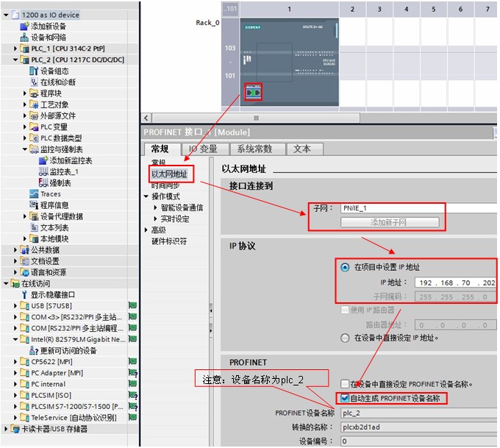
Task: Click the 在线访问 folder icon
Action: pyautogui.click(x=15, y=283)
